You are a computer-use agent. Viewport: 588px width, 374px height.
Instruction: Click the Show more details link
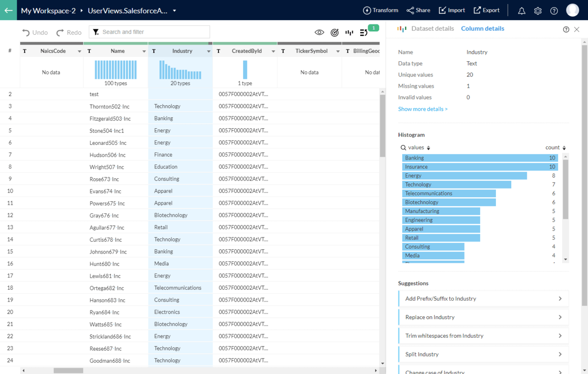point(422,109)
